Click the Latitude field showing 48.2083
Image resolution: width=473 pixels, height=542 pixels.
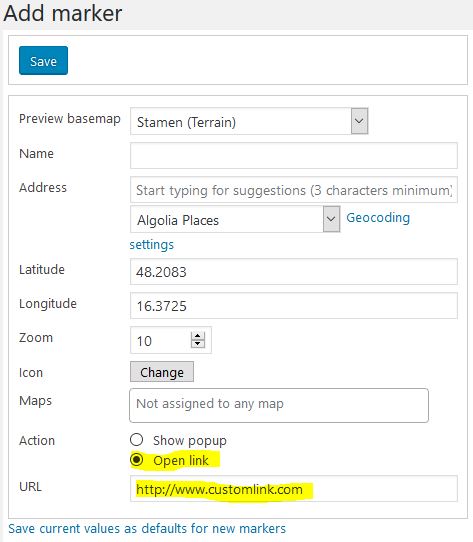pyautogui.click(x=294, y=272)
